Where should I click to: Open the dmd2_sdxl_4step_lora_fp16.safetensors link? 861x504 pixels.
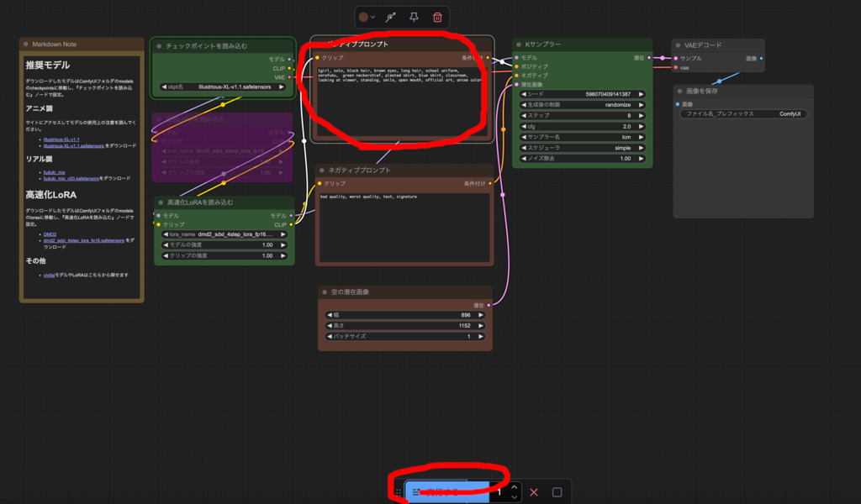pos(84,240)
